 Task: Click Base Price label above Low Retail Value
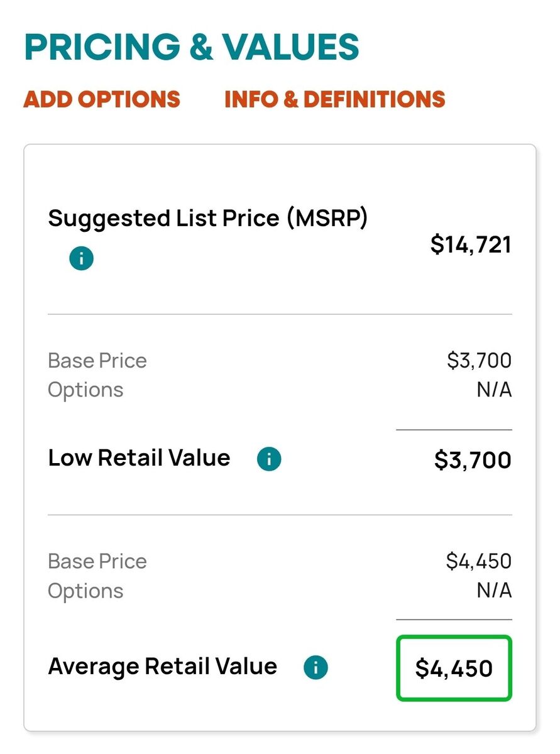tap(97, 361)
